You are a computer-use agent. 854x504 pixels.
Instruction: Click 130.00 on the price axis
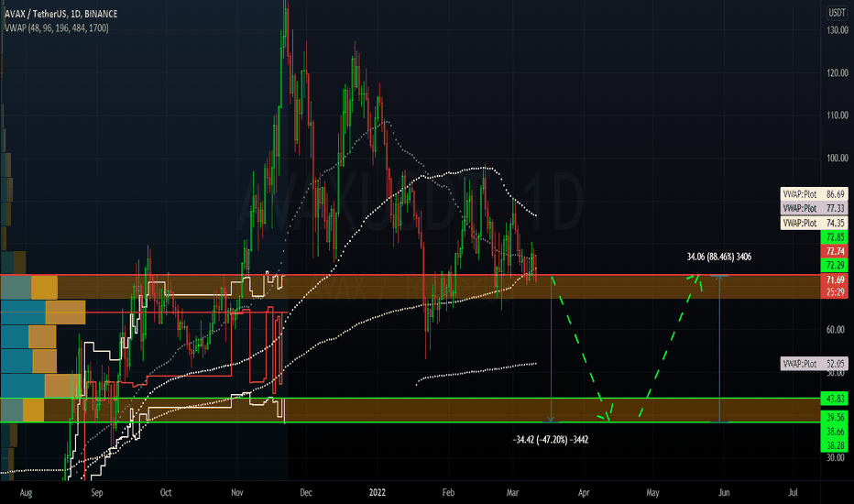[838, 30]
